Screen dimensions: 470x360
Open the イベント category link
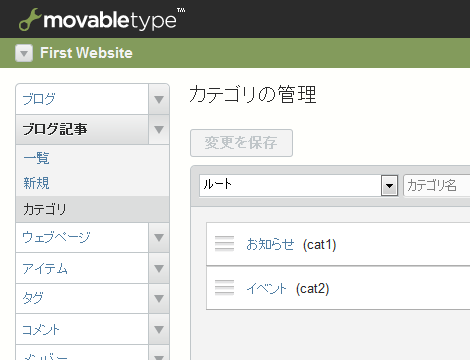pyautogui.click(x=267, y=288)
